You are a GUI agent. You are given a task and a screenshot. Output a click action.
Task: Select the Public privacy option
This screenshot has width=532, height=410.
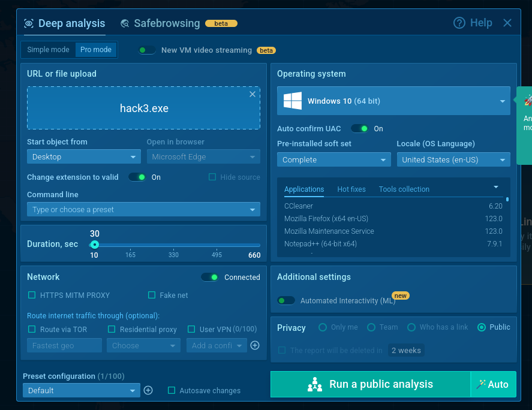(x=482, y=327)
